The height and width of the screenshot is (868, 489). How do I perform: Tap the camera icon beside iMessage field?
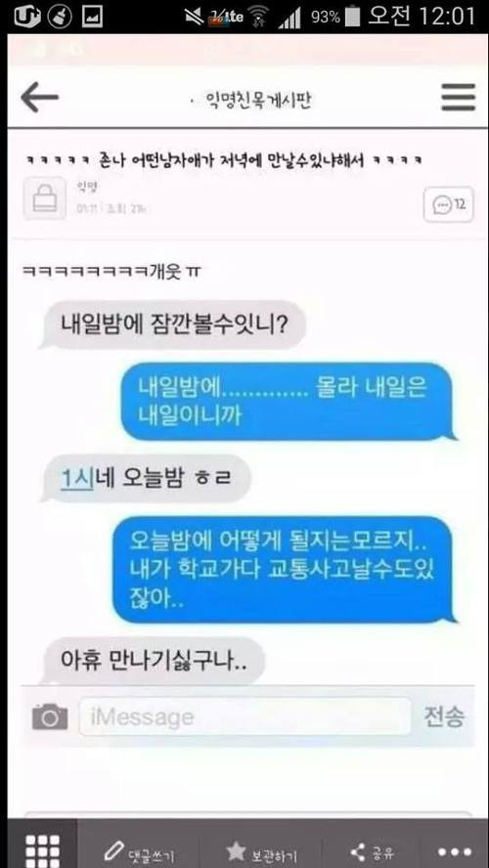[x=50, y=716]
